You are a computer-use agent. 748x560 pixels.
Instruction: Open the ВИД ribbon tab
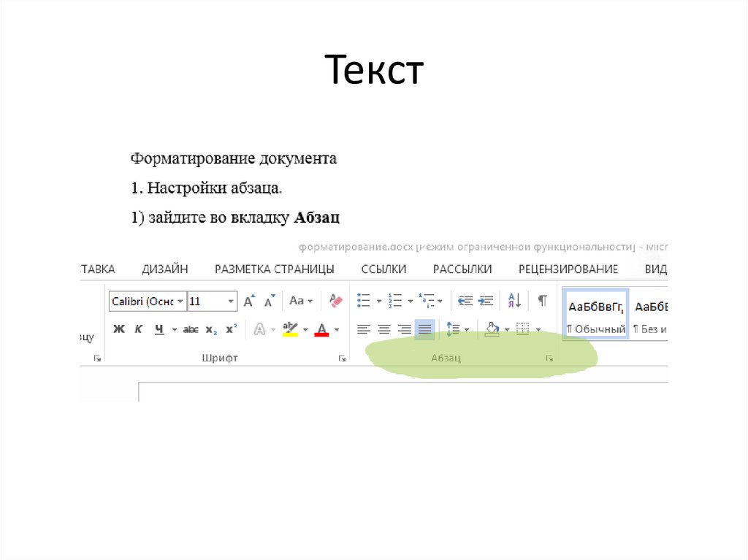pyautogui.click(x=656, y=269)
